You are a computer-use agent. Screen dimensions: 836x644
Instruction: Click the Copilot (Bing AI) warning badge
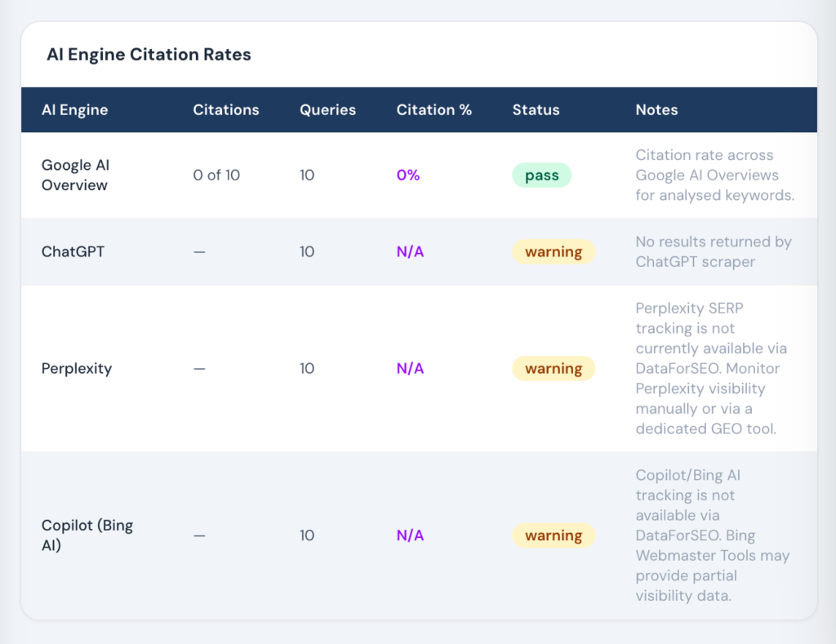click(554, 535)
